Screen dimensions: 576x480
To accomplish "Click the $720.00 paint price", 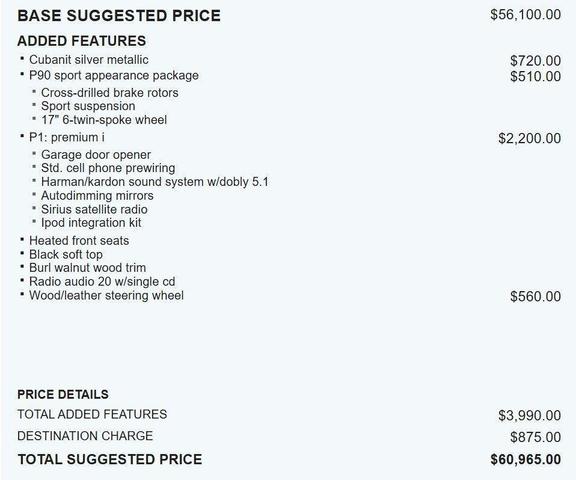I will [x=535, y=61].
